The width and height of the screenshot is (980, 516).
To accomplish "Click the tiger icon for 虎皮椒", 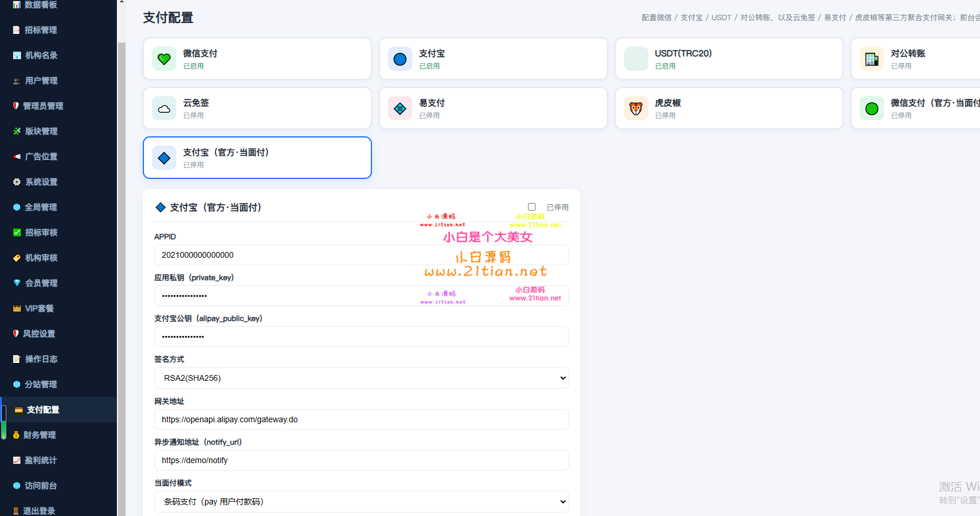I will [x=636, y=108].
